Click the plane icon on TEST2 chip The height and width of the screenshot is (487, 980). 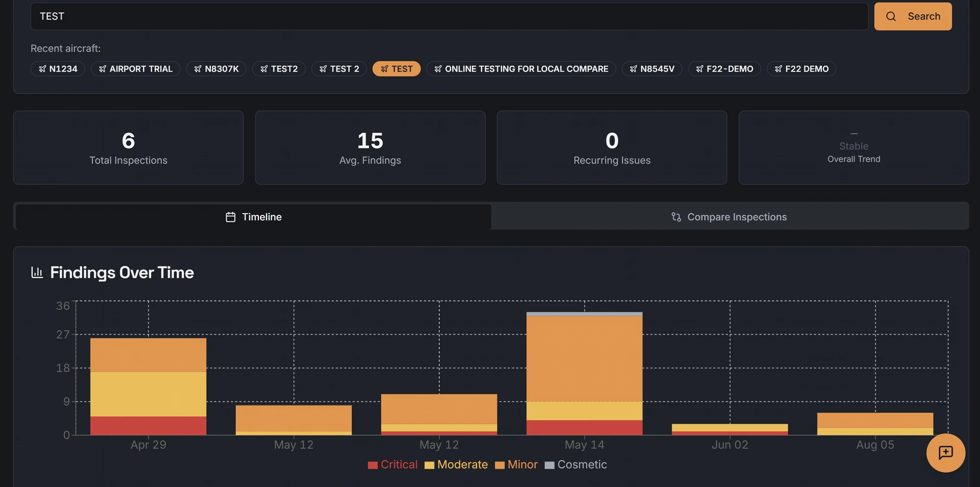(x=264, y=69)
